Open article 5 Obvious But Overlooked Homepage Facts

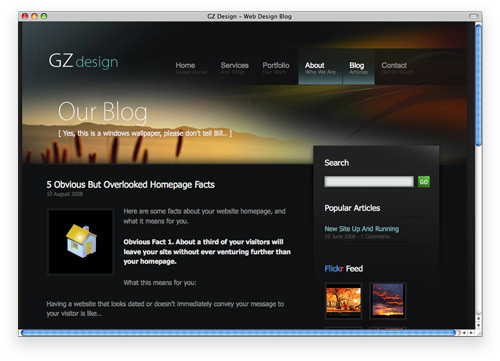pyautogui.click(x=130, y=185)
